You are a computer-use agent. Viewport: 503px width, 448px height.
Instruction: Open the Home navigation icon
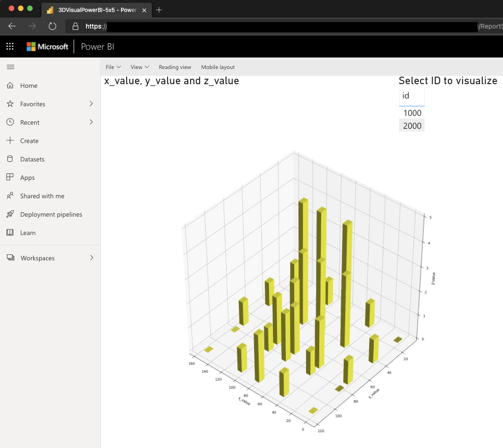click(10, 86)
